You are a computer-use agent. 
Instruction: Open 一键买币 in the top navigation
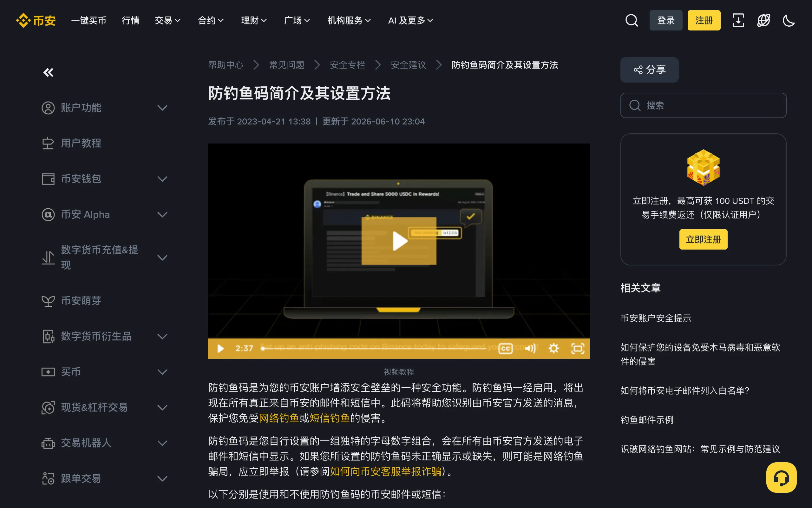88,21
